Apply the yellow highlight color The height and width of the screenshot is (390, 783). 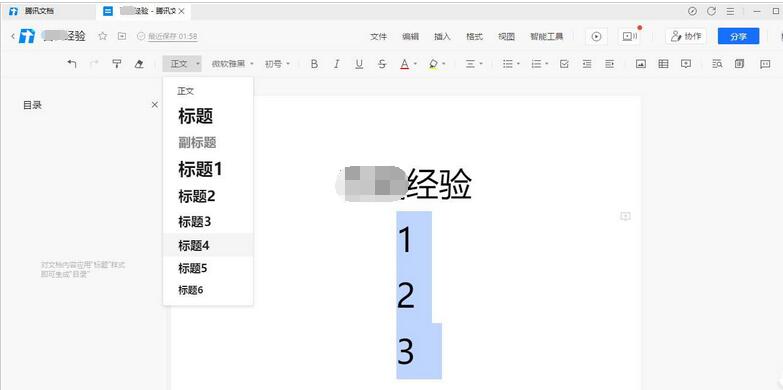(x=433, y=64)
